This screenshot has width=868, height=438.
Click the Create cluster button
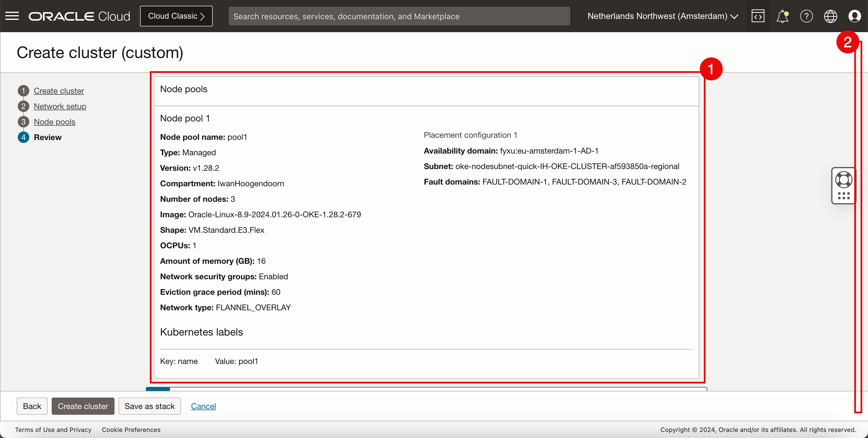(x=83, y=406)
